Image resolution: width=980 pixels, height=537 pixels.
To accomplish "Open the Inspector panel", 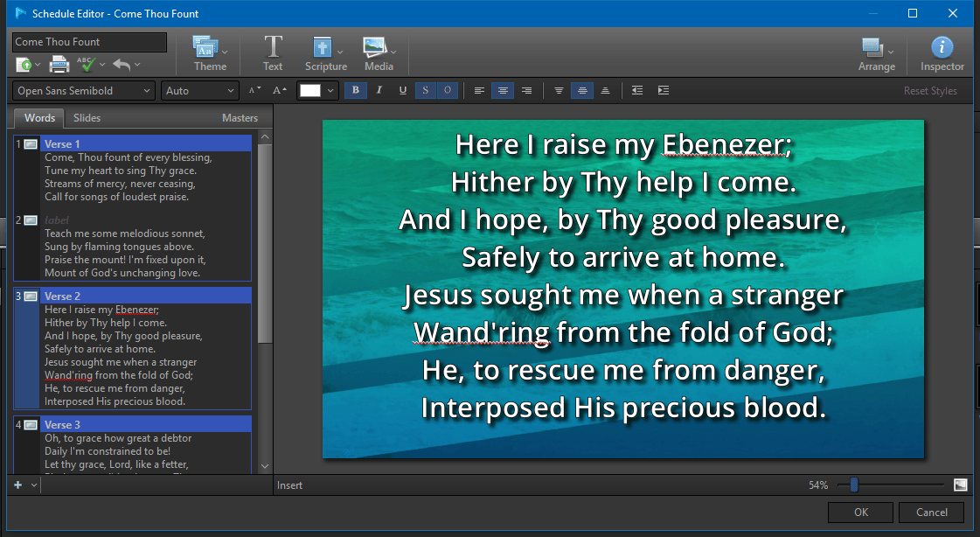I will (942, 52).
